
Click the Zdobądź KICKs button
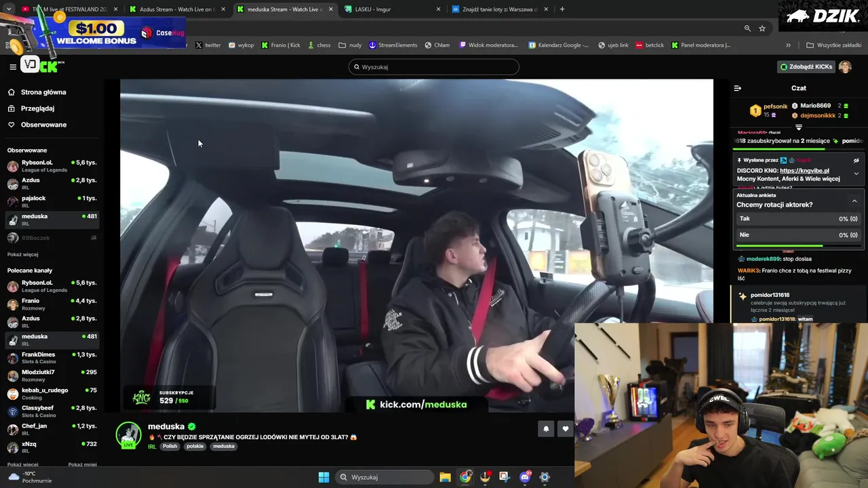806,66
